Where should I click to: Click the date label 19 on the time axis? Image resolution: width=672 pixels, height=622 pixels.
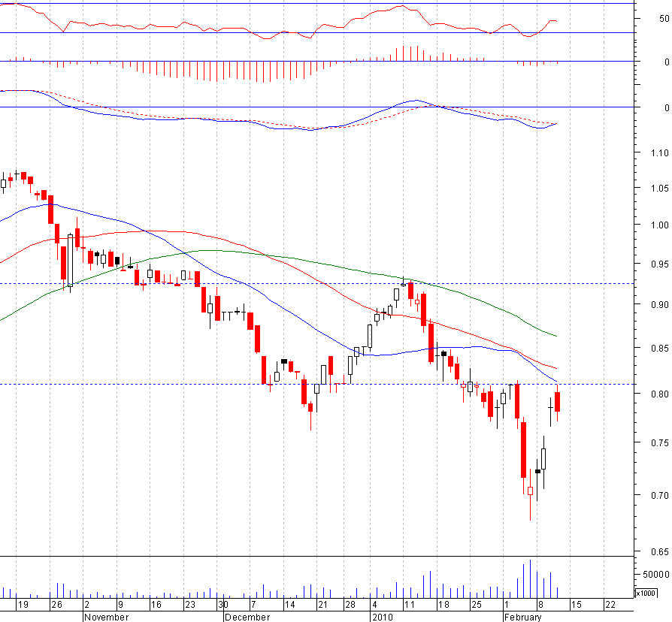[x=23, y=605]
